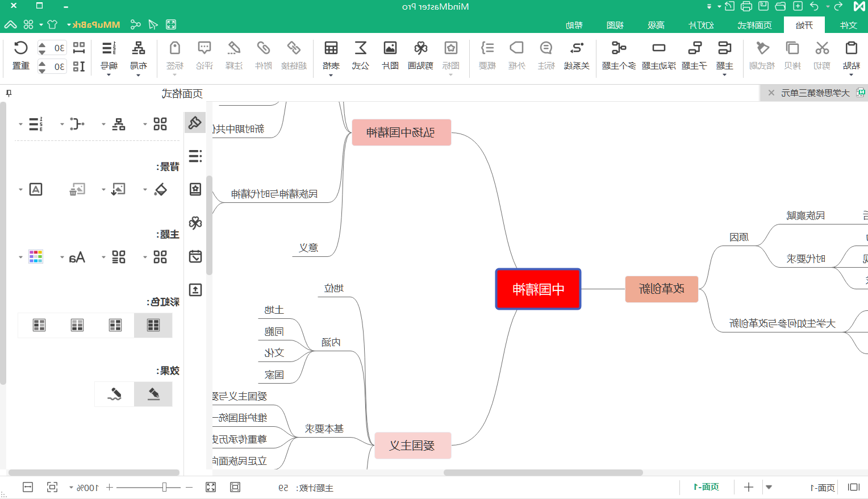Insert a Formula (公式) sigma icon

tap(360, 48)
